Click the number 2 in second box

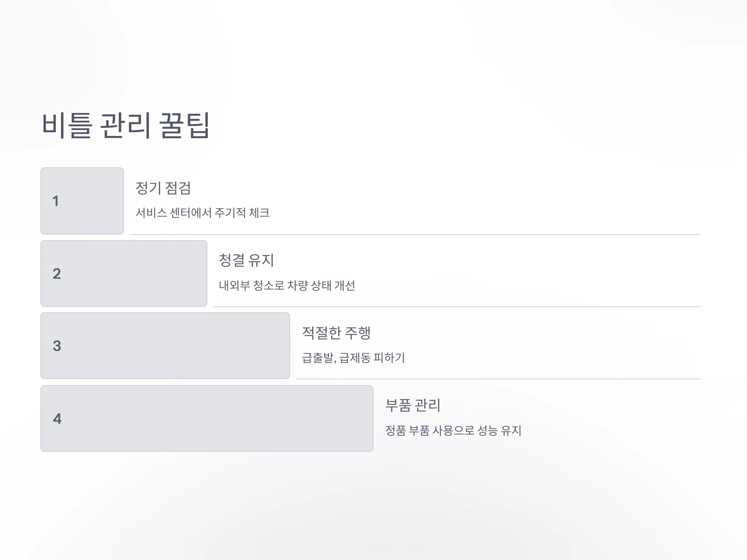[57, 274]
